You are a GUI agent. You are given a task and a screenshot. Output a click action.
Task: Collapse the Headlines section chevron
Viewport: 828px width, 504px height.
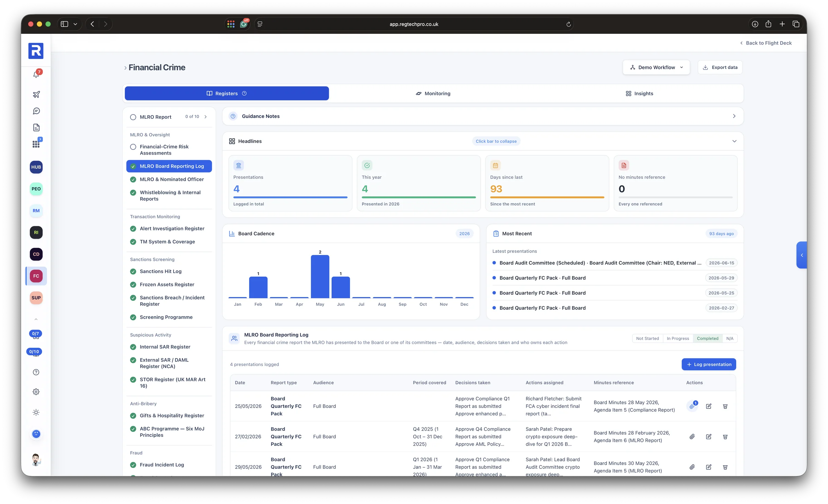pos(734,141)
